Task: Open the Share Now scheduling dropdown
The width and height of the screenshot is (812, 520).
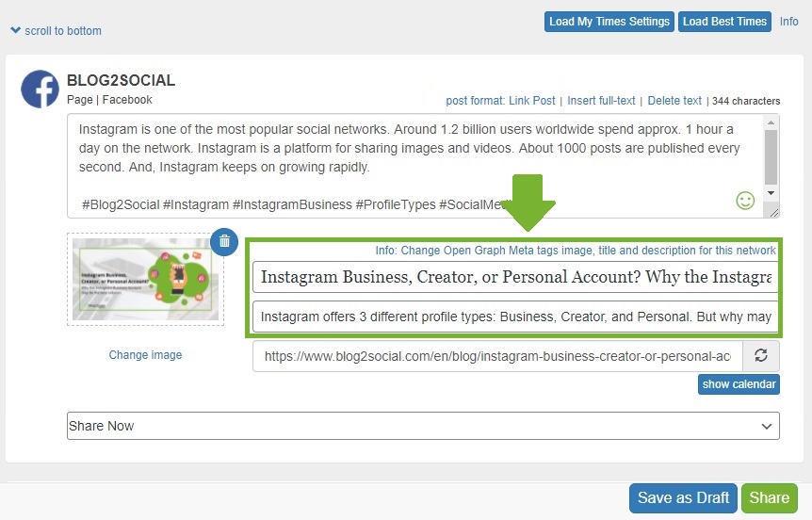Action: pyautogui.click(x=423, y=426)
